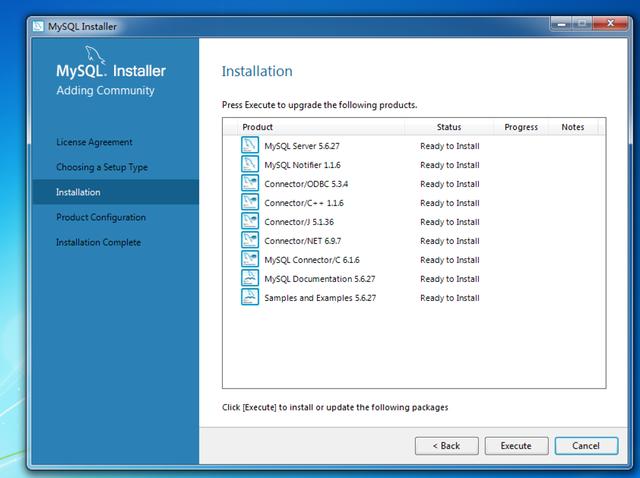Viewport: 640px width, 478px height.
Task: Select the Product Configuration step
Action: pos(101,217)
